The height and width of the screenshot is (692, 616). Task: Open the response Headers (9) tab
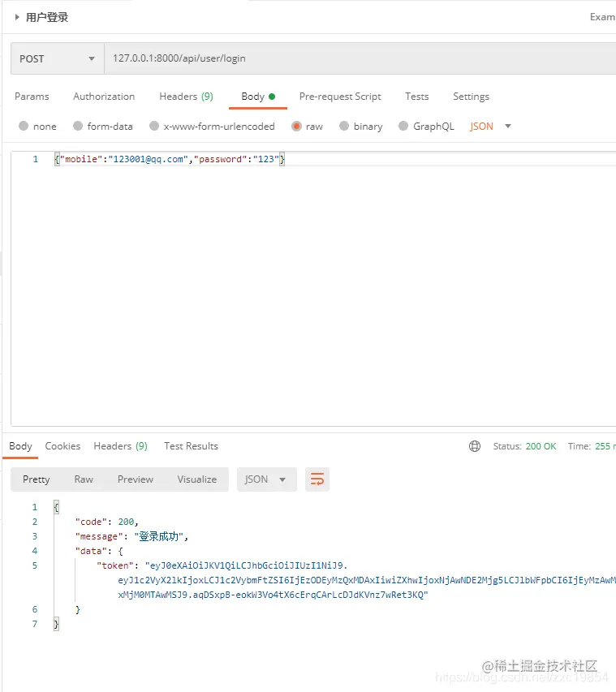[x=121, y=446]
